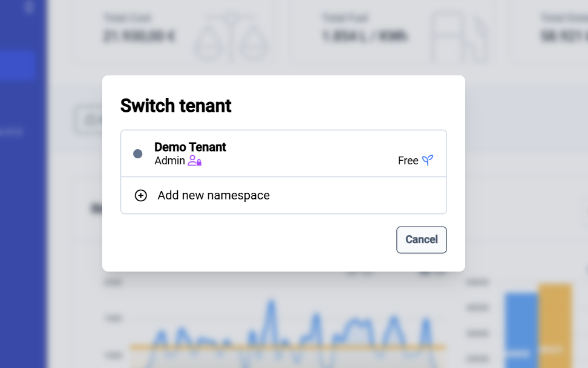
Task: Click the blue bar in the bar chart
Action: coord(521,329)
